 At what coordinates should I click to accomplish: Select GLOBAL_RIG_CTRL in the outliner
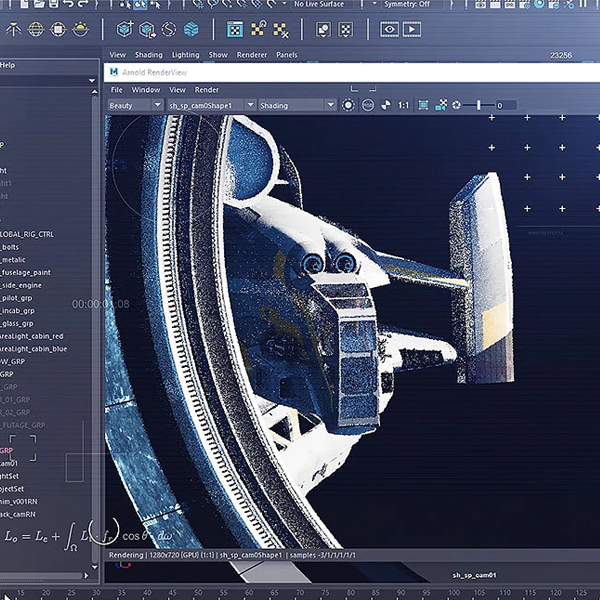27,234
